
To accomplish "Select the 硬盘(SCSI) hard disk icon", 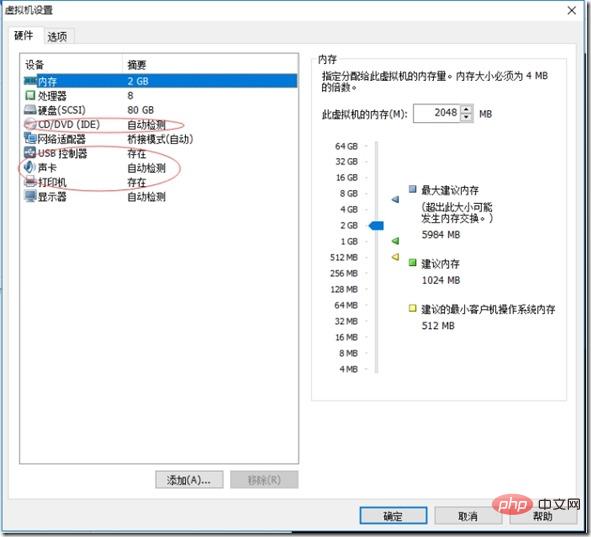I will (30, 110).
